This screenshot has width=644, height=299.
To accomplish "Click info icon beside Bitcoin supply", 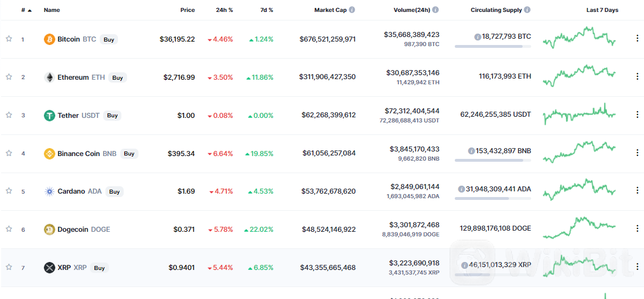I will click(478, 37).
